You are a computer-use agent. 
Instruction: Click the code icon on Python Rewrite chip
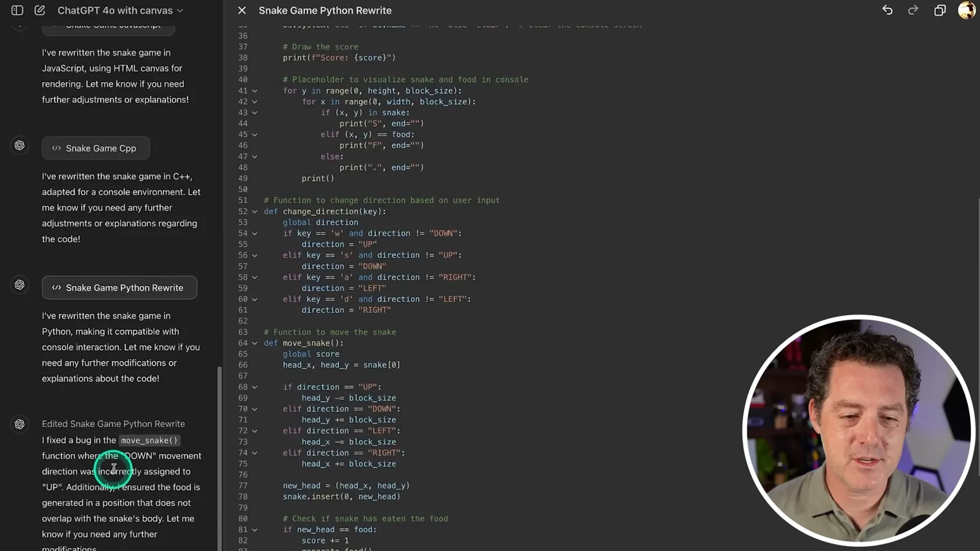point(56,288)
